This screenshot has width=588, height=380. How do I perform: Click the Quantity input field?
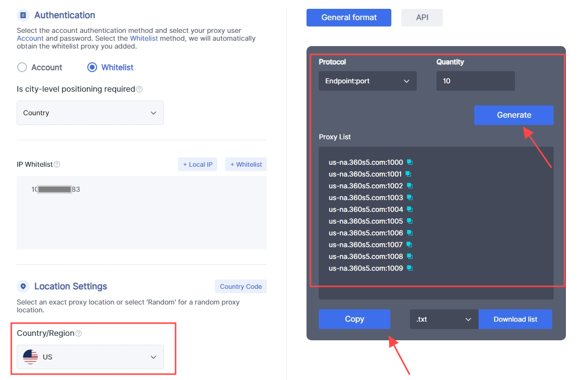tap(475, 81)
